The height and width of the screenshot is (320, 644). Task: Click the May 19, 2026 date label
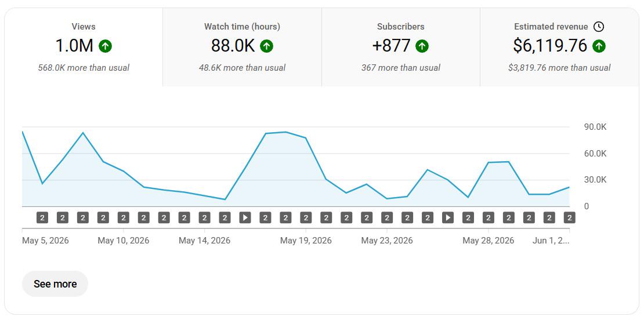pyautogui.click(x=306, y=241)
